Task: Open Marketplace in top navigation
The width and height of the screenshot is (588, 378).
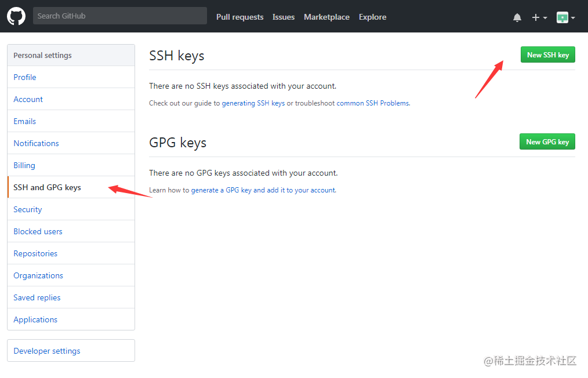Action: pyautogui.click(x=326, y=17)
